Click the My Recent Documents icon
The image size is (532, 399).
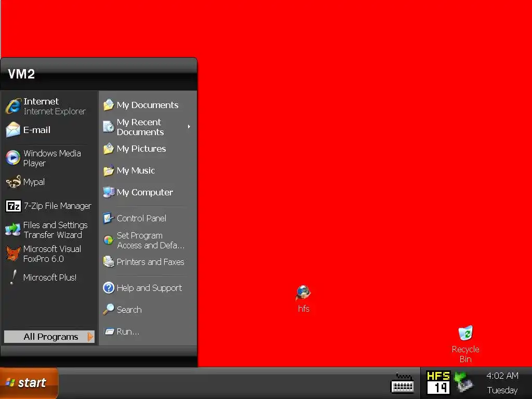109,127
